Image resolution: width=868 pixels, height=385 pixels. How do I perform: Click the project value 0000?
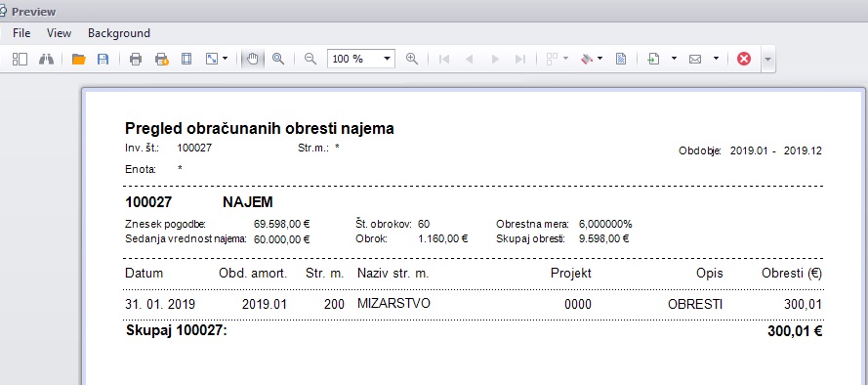tap(578, 304)
